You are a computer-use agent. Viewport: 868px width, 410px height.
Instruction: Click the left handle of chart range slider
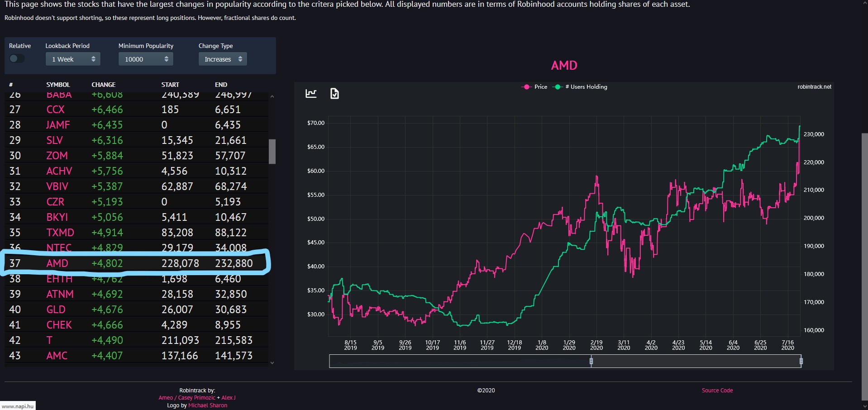[x=591, y=361]
